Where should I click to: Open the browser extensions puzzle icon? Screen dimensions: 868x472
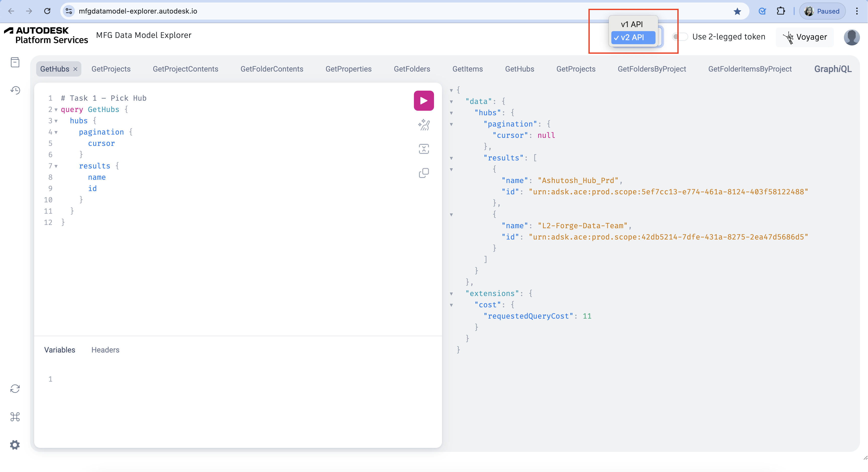tap(781, 11)
